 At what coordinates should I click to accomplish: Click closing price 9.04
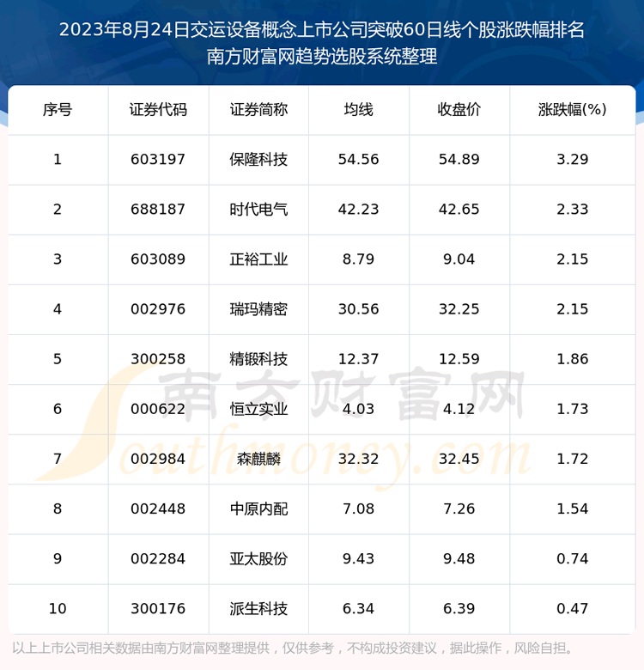(x=459, y=259)
